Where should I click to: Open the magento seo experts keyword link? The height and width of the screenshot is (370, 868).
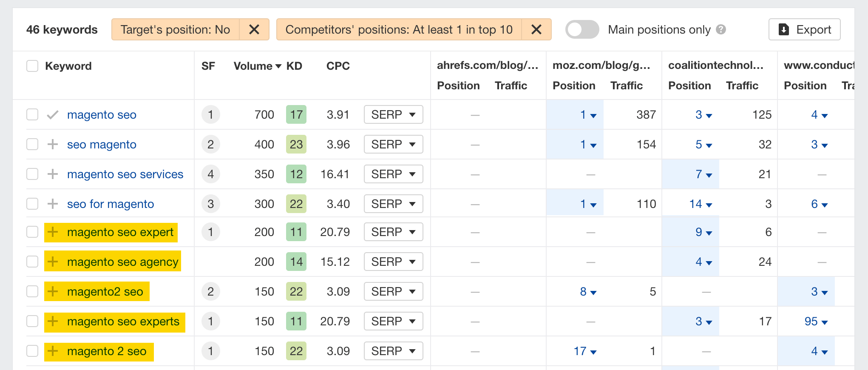tap(123, 321)
